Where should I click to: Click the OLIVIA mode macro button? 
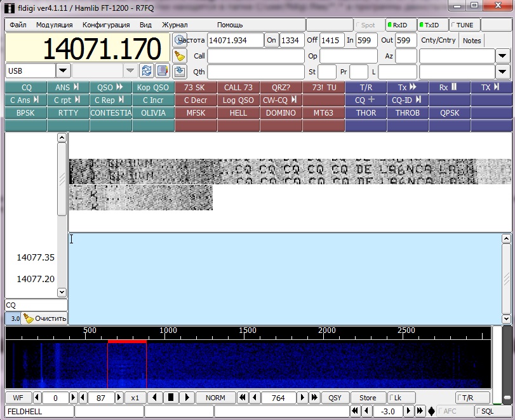153,113
